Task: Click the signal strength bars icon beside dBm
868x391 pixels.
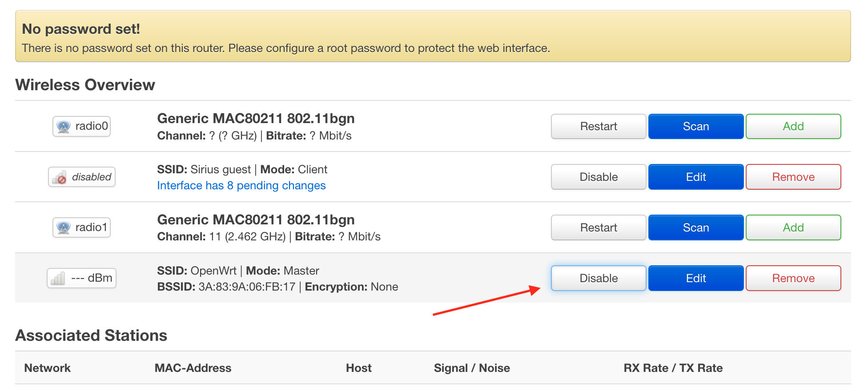Action: (x=58, y=279)
